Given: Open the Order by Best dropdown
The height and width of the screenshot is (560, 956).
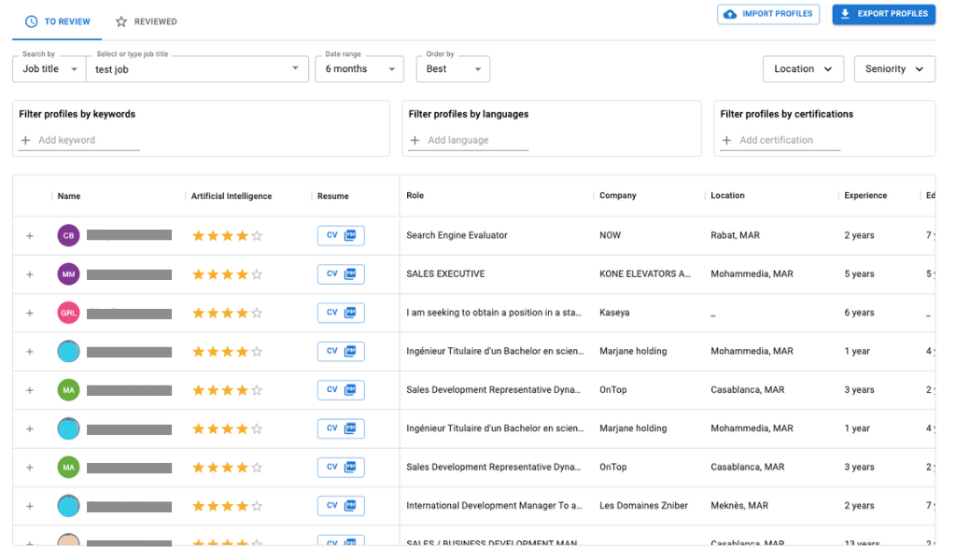Looking at the screenshot, I should tap(453, 68).
